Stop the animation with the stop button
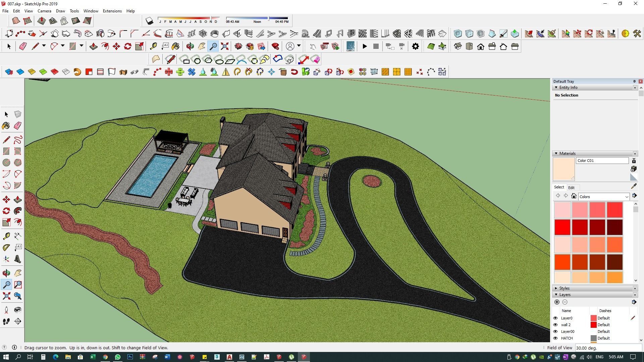This screenshot has width=644, height=362. [x=376, y=46]
